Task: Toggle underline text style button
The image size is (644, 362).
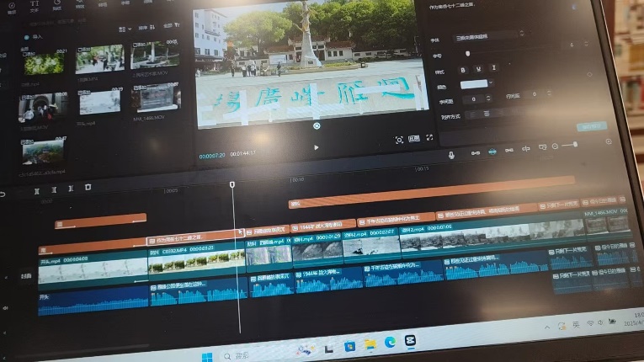Action: pyautogui.click(x=479, y=68)
